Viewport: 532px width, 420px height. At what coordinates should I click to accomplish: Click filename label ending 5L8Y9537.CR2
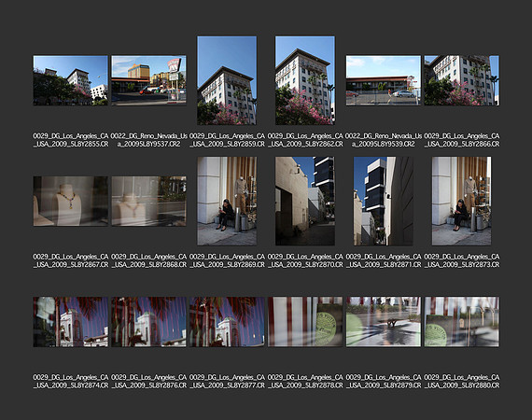click(149, 140)
